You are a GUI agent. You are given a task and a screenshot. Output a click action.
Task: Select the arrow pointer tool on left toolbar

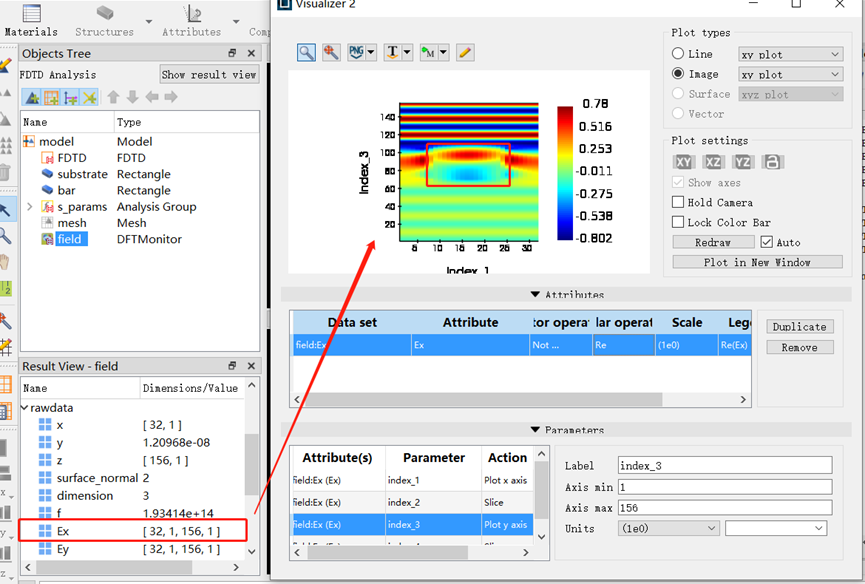(5, 210)
